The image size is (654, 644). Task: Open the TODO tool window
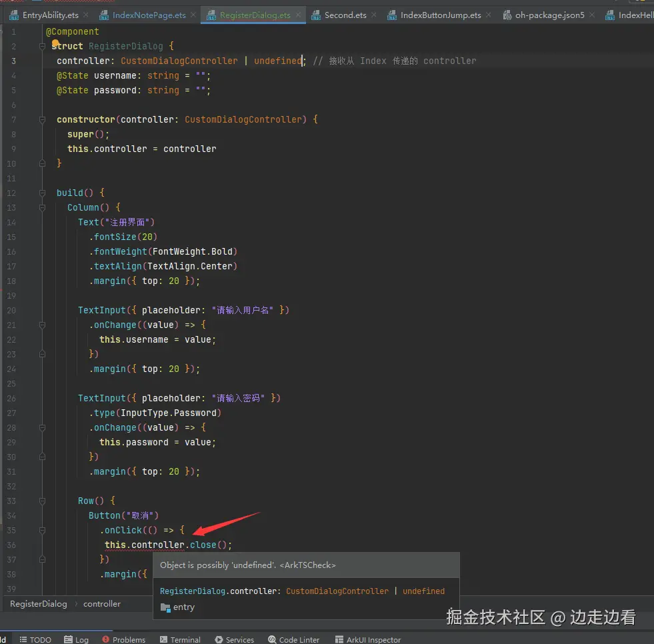coord(35,639)
